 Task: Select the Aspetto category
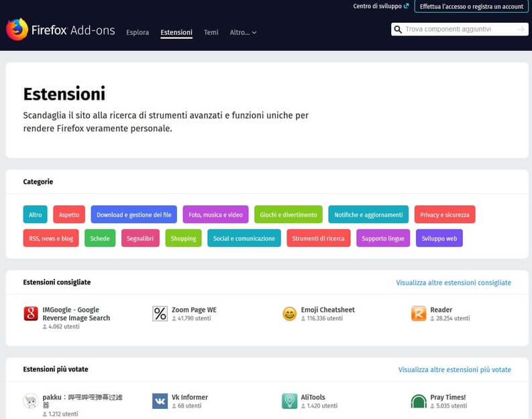69,215
